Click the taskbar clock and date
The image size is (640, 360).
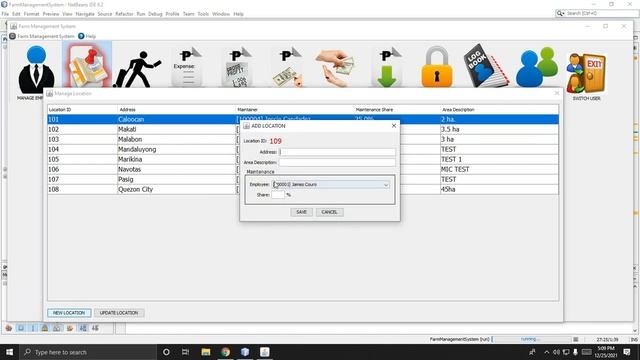[x=606, y=352]
